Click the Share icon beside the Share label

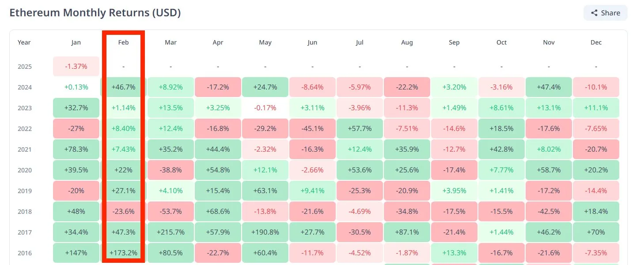pyautogui.click(x=594, y=13)
